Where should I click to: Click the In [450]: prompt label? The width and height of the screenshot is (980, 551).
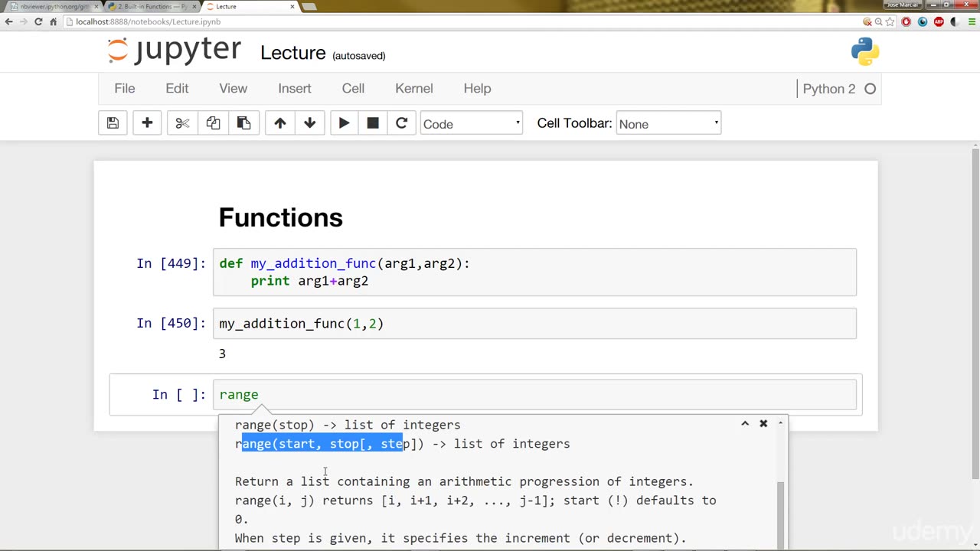tap(171, 323)
